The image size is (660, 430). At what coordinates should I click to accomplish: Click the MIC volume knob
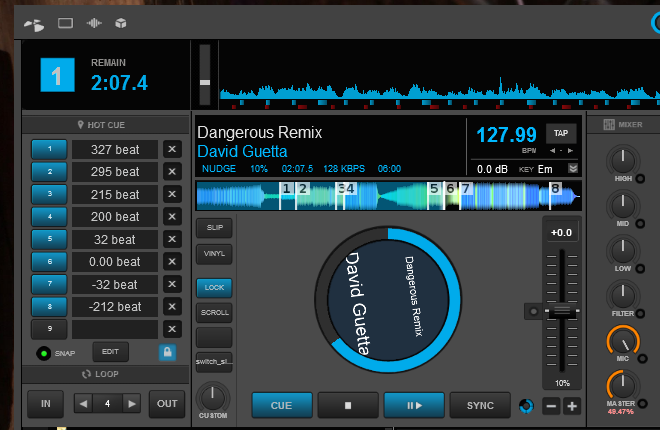click(x=623, y=341)
